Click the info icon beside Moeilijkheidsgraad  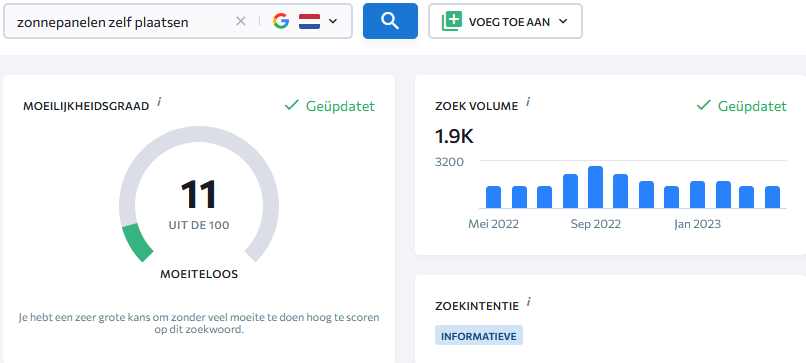point(159,102)
